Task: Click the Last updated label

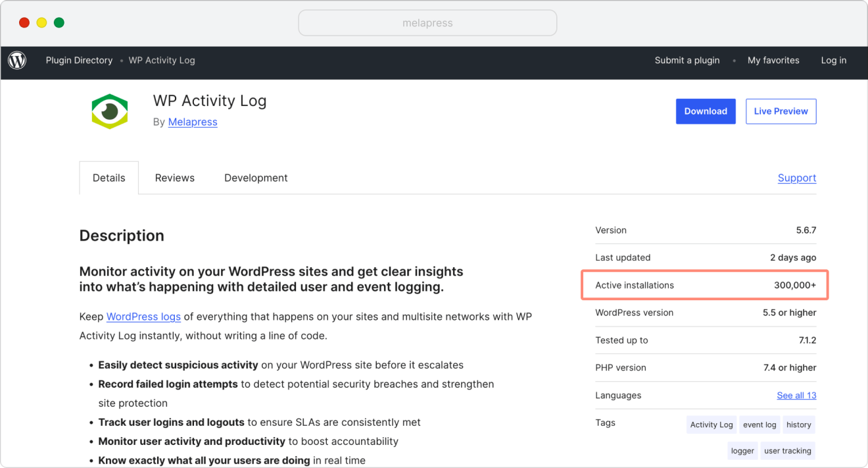Action: (x=623, y=258)
